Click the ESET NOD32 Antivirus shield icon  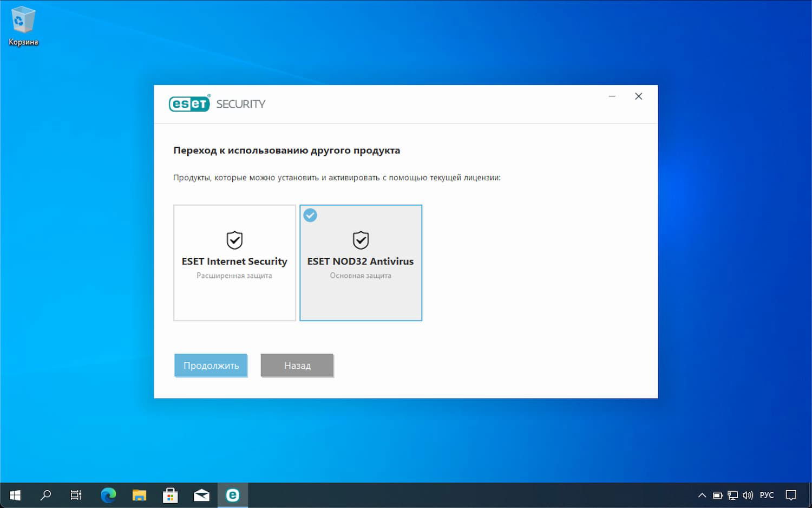click(x=361, y=240)
